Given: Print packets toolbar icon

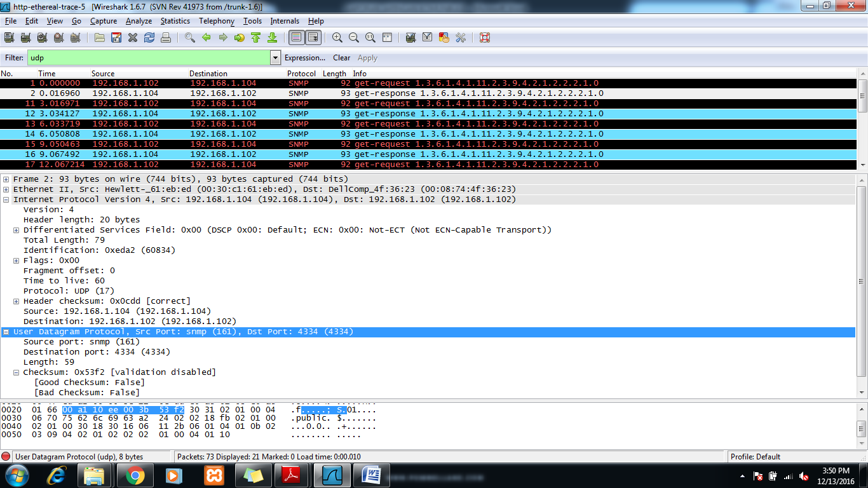Looking at the screenshot, I should [166, 37].
